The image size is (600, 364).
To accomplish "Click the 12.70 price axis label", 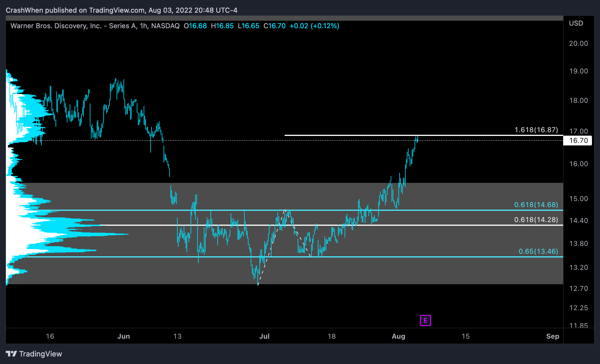I will pyautogui.click(x=578, y=289).
